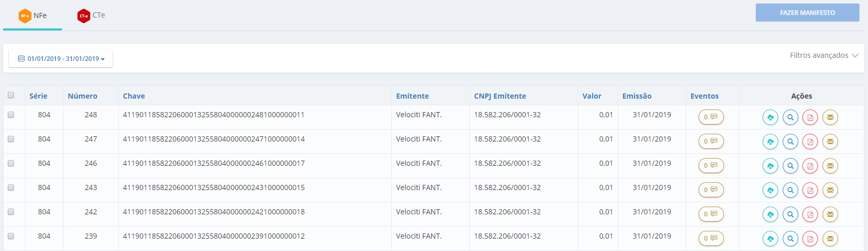Sort by Número column header
The height and width of the screenshot is (251, 868).
click(x=83, y=96)
